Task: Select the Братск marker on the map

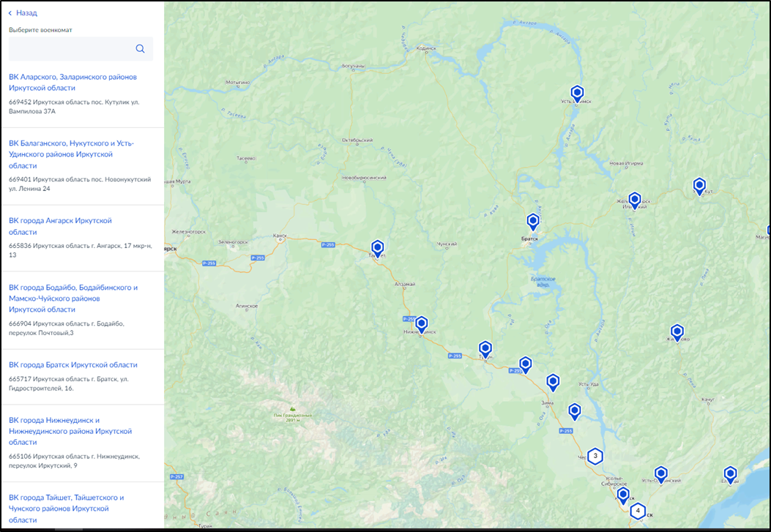Action: 533,221
